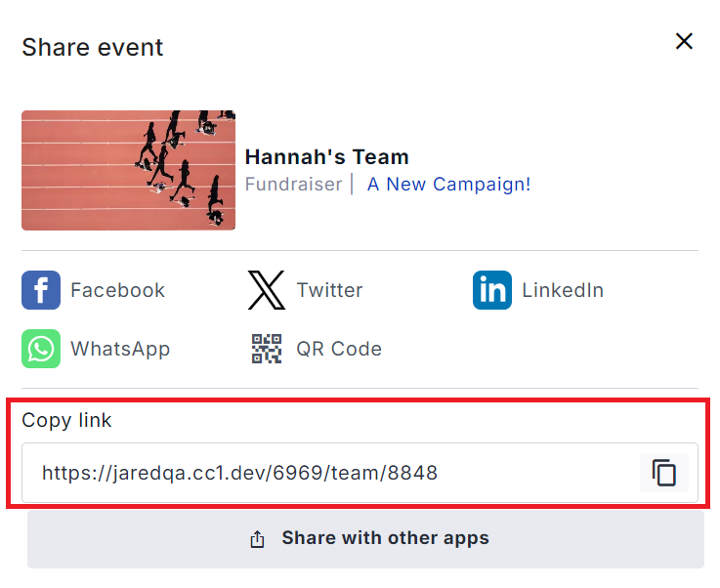Click the WhatsApp logo icon
Screen dimensions: 720x588
[41, 349]
